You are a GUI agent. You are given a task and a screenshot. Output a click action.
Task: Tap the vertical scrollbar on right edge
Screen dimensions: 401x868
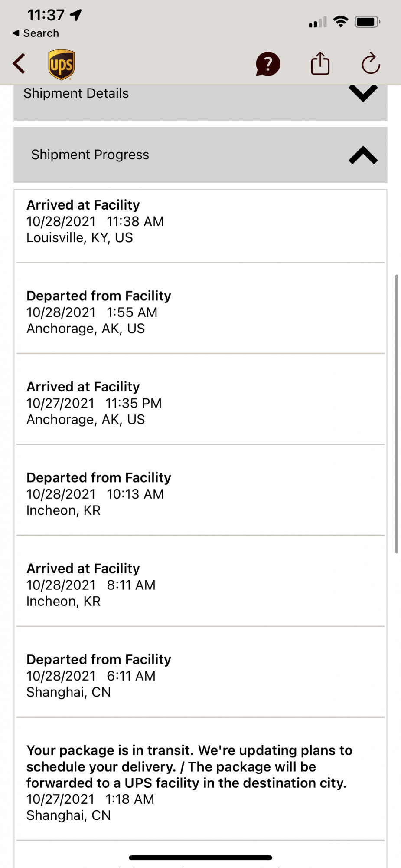396,413
